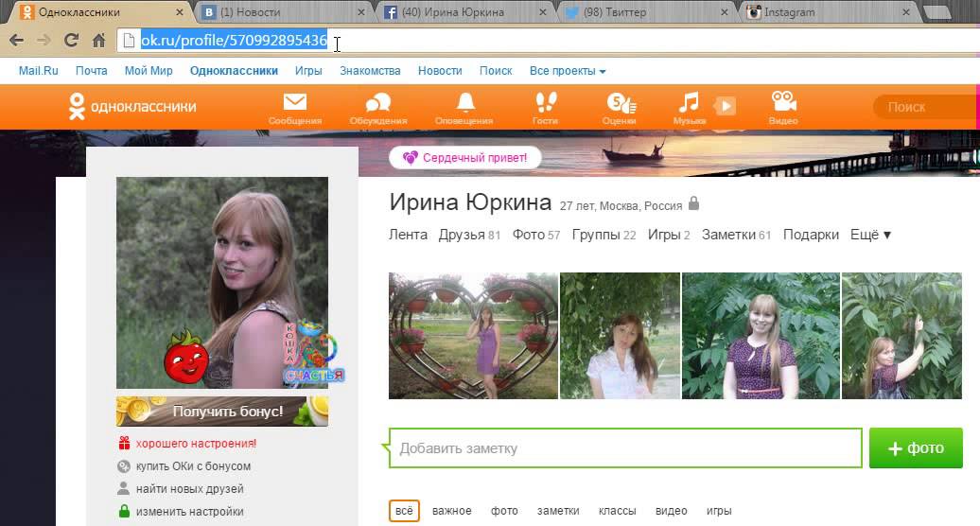This screenshot has width=980, height=526.
Task: Open the Поиск link in Mail.Ru bar
Action: 496,71
